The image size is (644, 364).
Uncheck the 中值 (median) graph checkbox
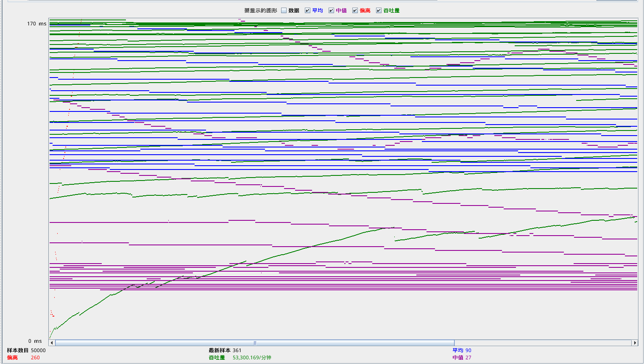pyautogui.click(x=332, y=11)
